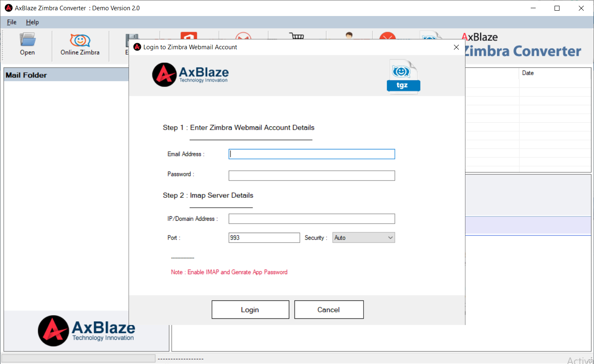
Task: Click the Date column header
Action: [528, 73]
